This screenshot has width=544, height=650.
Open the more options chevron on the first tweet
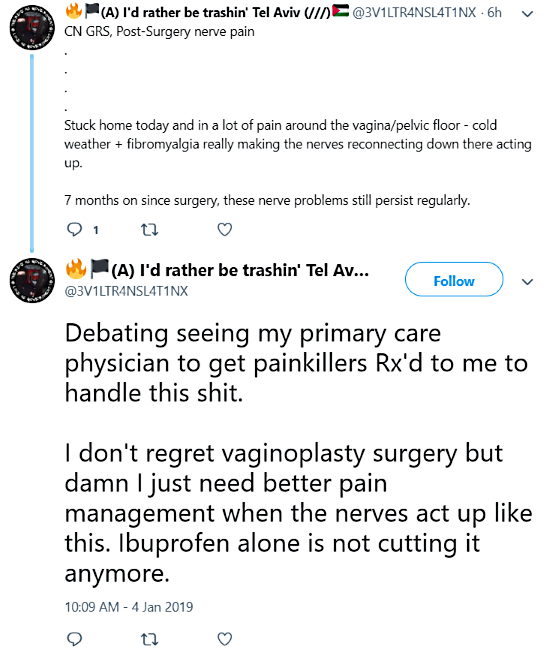point(527,14)
